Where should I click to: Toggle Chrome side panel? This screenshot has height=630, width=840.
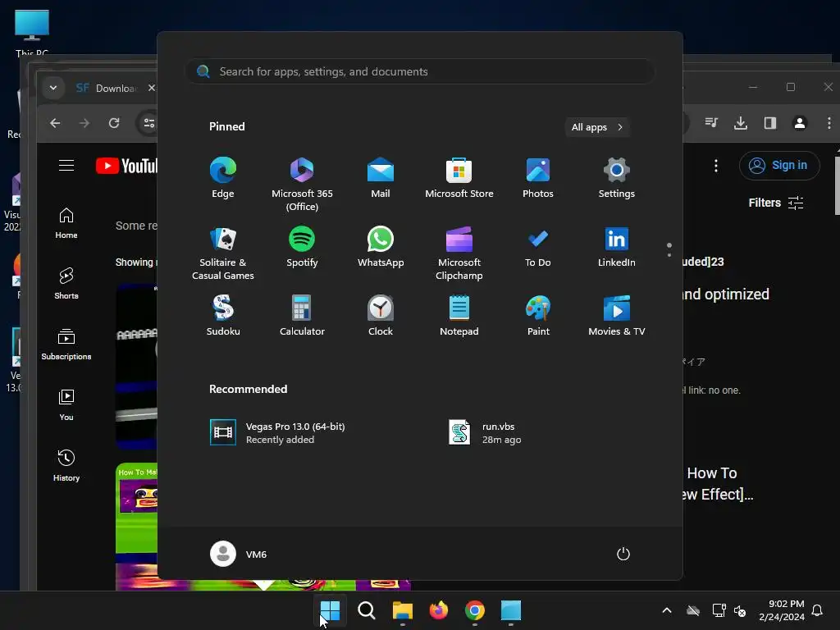tap(770, 123)
